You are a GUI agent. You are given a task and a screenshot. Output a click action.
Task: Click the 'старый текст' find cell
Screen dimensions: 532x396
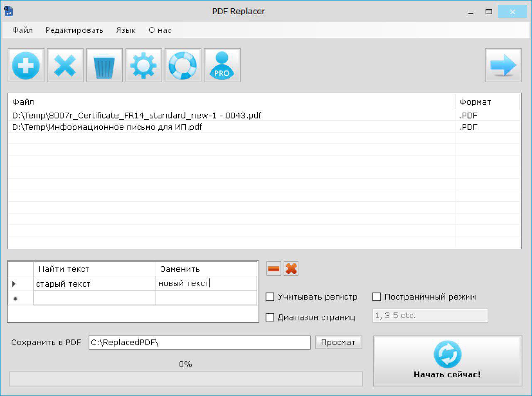95,284
